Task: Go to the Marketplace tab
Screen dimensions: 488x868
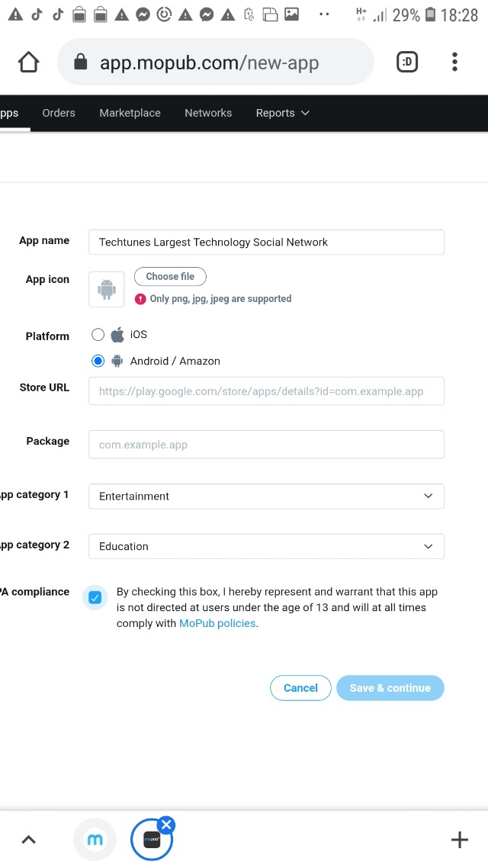Action: [130, 113]
